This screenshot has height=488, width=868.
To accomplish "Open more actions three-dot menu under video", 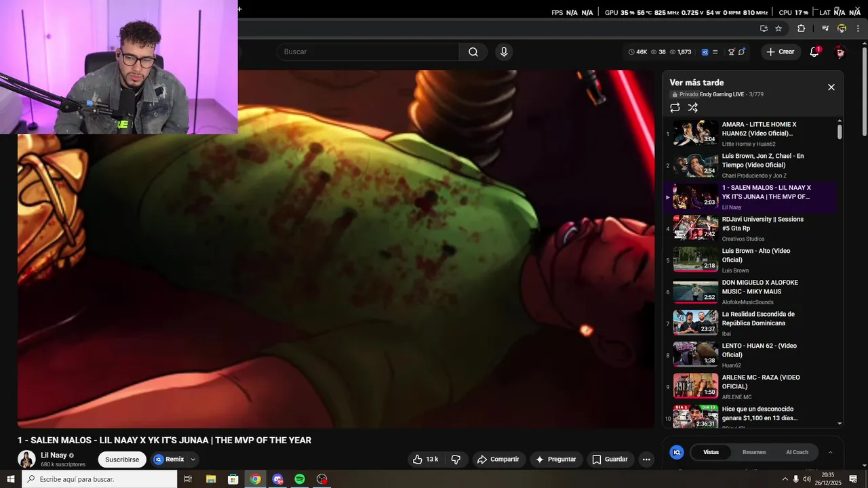I will [x=646, y=460].
